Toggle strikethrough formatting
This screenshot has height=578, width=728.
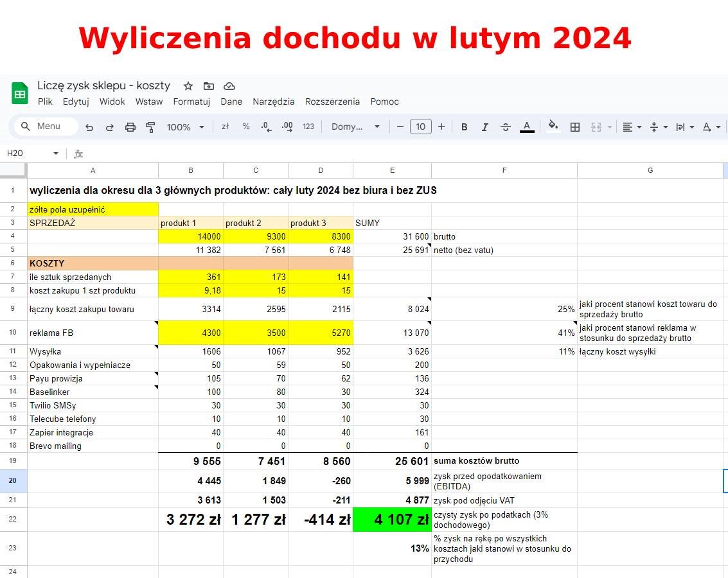(x=506, y=127)
